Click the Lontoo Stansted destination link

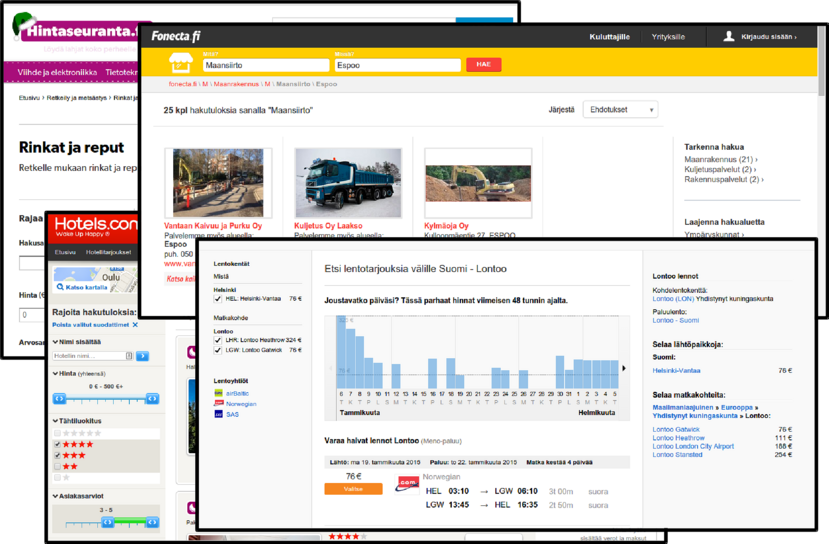tap(677, 455)
